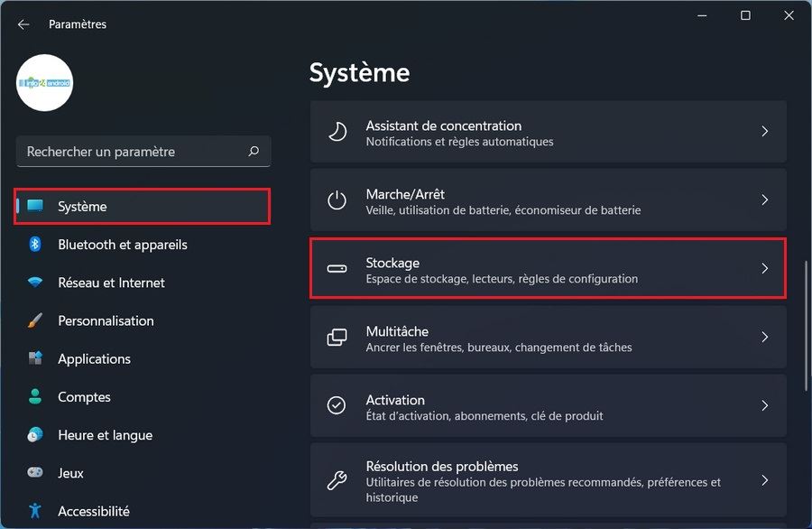Viewport: 812px width, 529px height.
Task: Open Bluetooth et appareils section
Action: (123, 245)
